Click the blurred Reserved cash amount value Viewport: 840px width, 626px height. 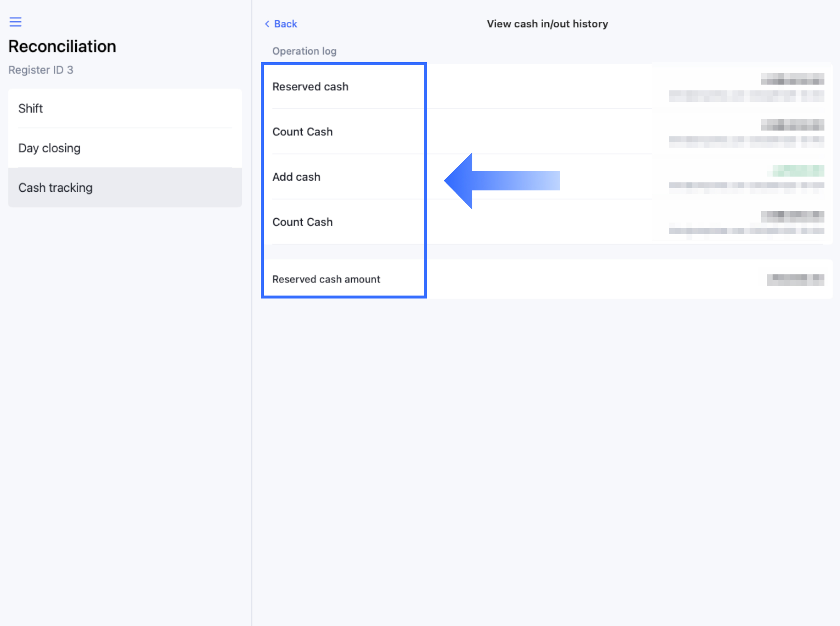coord(795,280)
